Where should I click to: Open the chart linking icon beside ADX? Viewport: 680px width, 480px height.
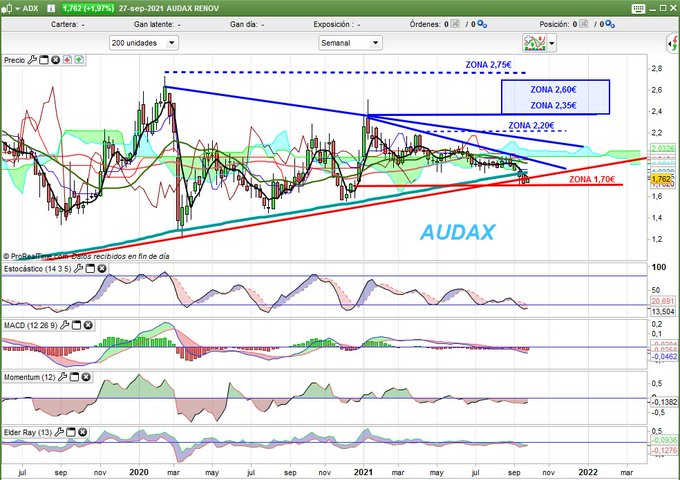click(x=7, y=9)
